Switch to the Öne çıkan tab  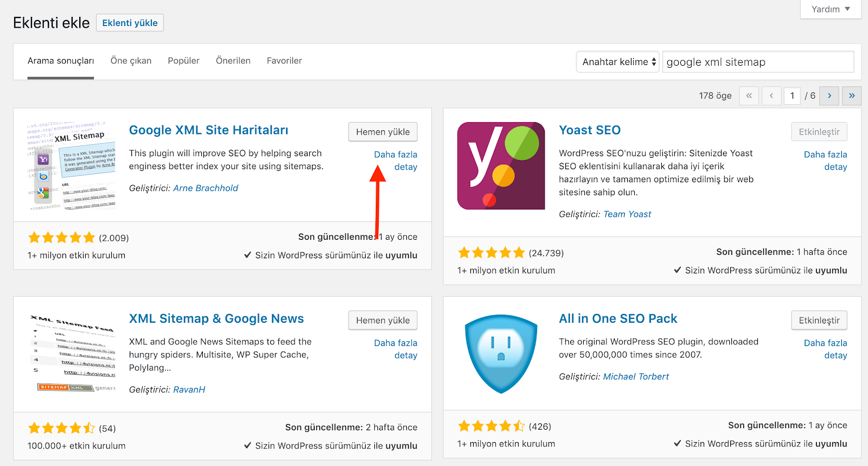point(131,61)
